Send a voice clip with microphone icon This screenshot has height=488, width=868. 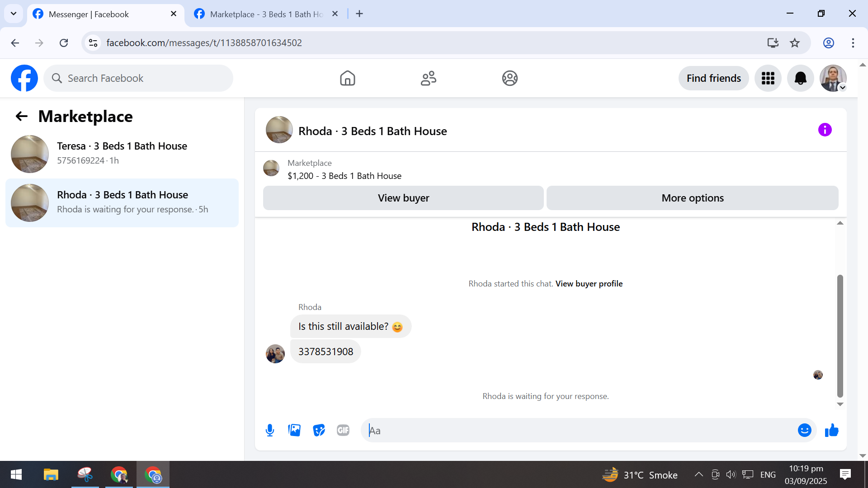270,430
